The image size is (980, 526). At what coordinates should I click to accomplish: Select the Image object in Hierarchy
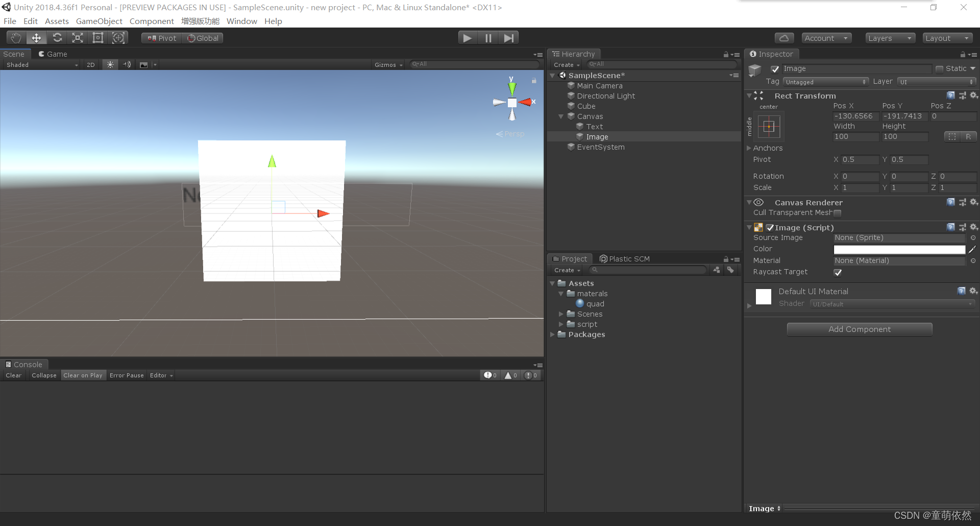(597, 136)
